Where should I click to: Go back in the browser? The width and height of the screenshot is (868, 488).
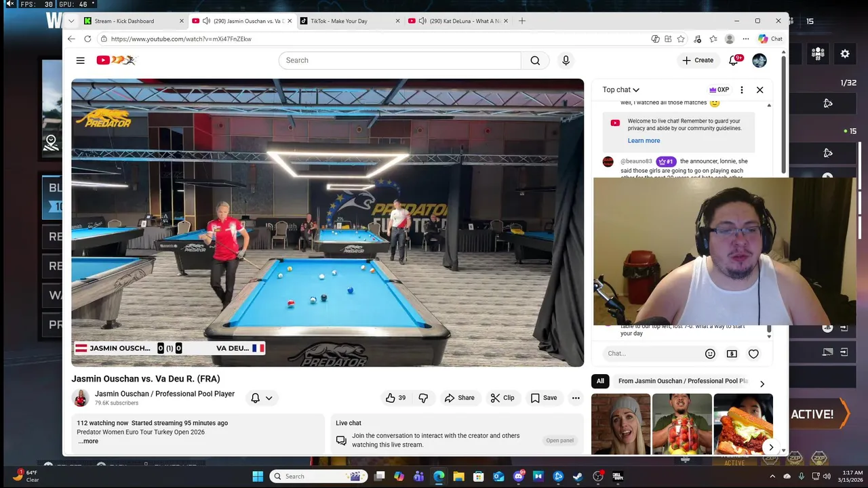(71, 39)
